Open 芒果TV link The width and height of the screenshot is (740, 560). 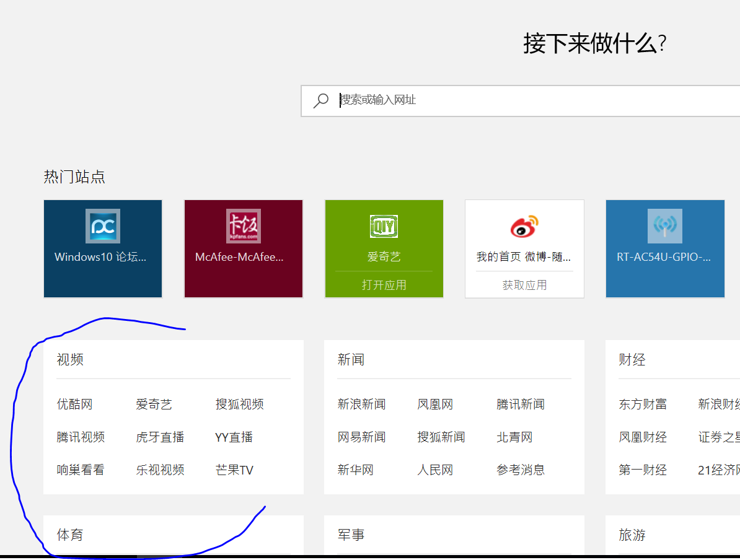(234, 470)
